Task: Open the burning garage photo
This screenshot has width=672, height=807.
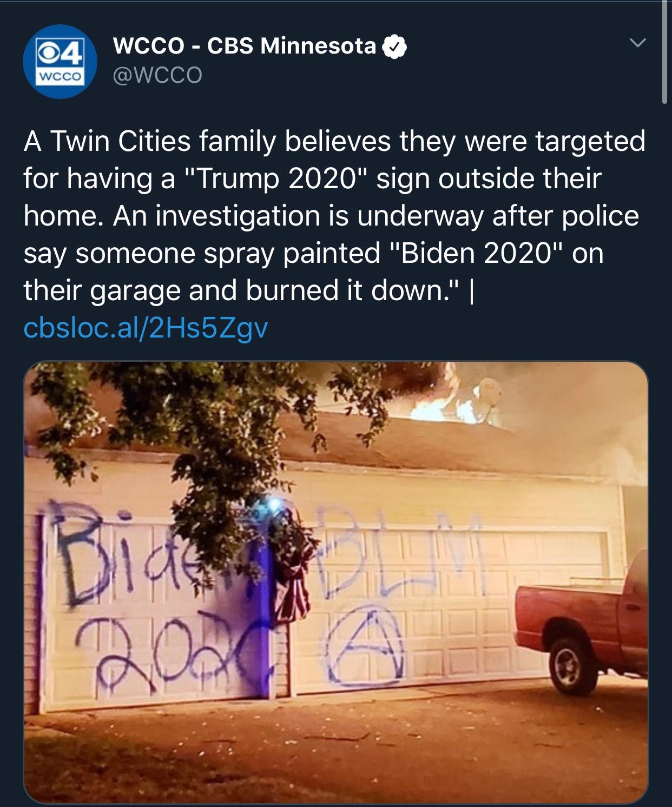Action: point(335,582)
